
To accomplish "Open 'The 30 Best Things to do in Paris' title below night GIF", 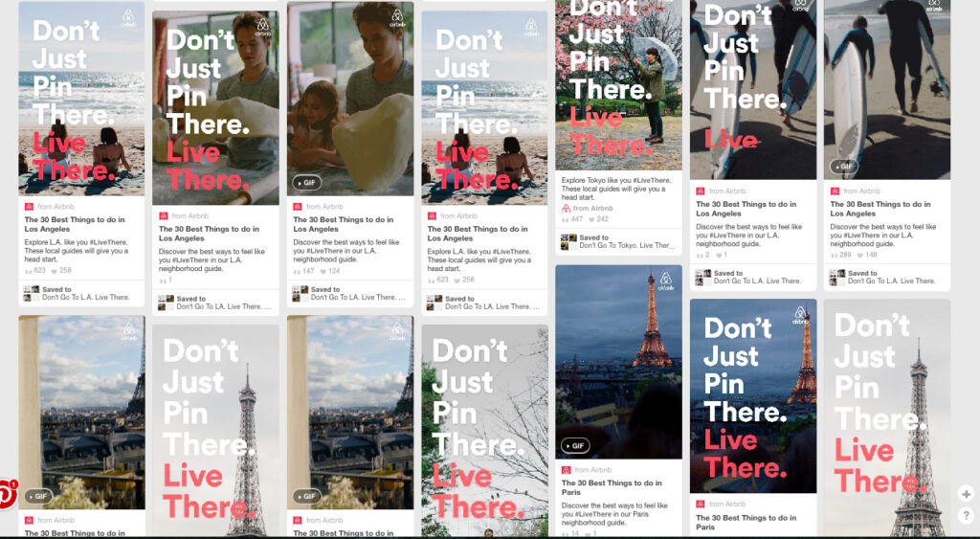I will pyautogui.click(x=612, y=487).
